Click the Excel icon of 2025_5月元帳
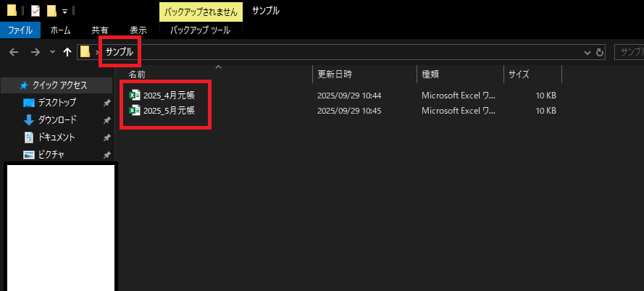The image size is (644, 291). point(134,111)
